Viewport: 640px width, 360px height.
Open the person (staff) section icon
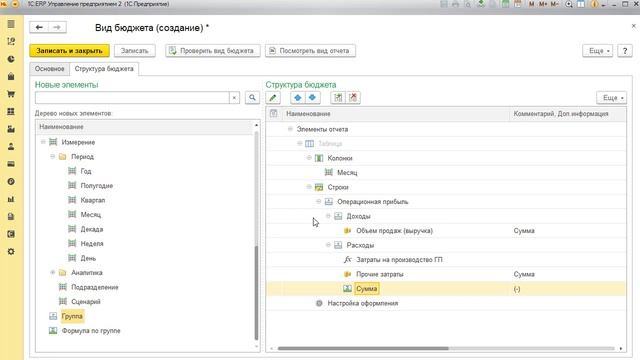coord(11,147)
